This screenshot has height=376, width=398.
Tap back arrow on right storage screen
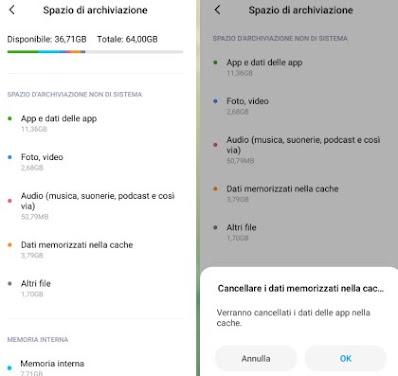(x=218, y=10)
